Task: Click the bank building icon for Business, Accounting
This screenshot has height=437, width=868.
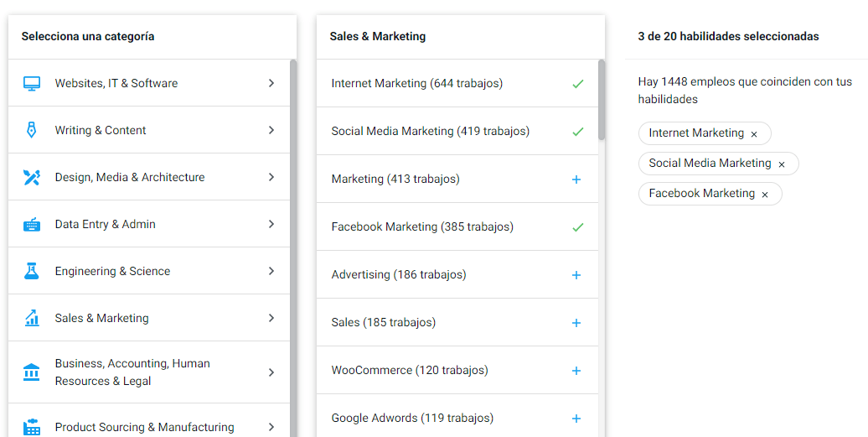Action: click(32, 372)
